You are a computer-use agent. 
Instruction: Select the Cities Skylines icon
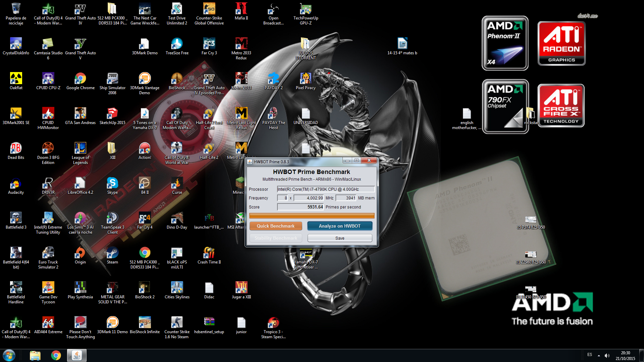click(x=177, y=290)
